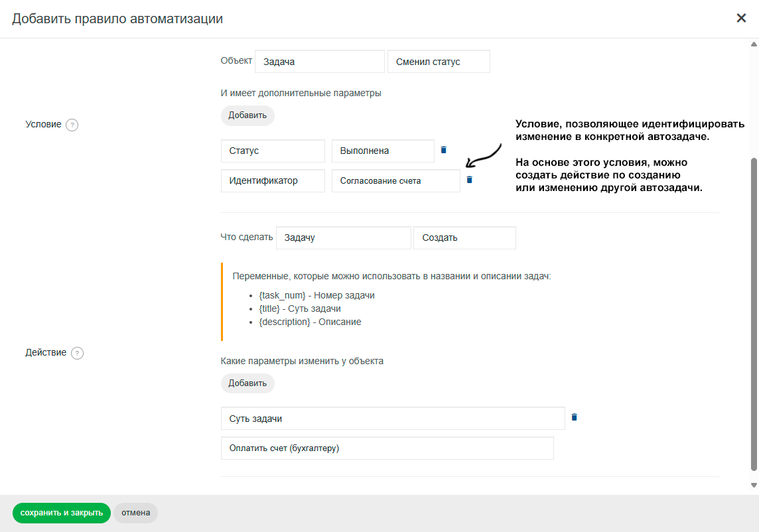Open the help tooltip next to "Условие"
Screen dimensions: 759x532
73,124
